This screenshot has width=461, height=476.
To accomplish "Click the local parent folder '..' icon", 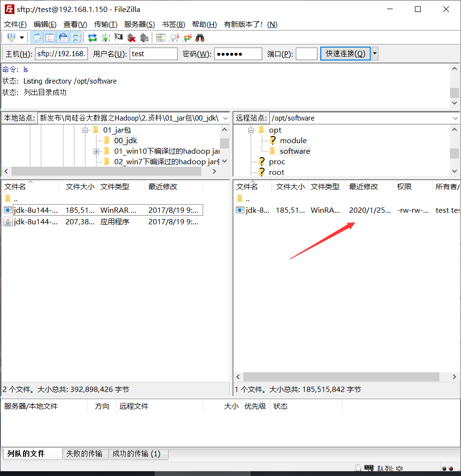I will pyautogui.click(x=8, y=198).
